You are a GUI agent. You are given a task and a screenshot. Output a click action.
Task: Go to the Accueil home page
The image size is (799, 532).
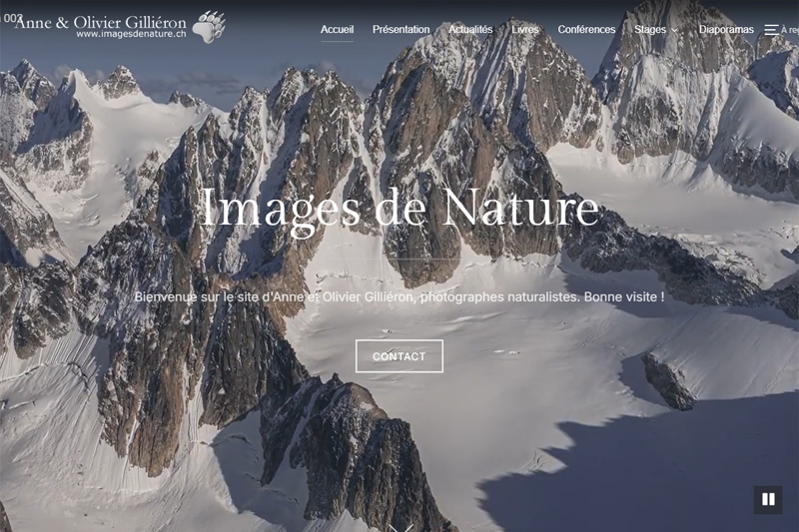(337, 30)
